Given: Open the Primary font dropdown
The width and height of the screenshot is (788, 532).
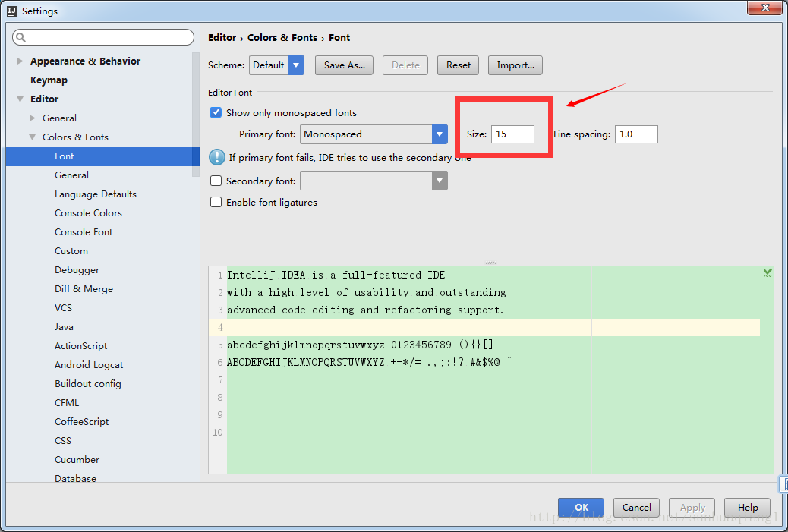Looking at the screenshot, I should 439,134.
